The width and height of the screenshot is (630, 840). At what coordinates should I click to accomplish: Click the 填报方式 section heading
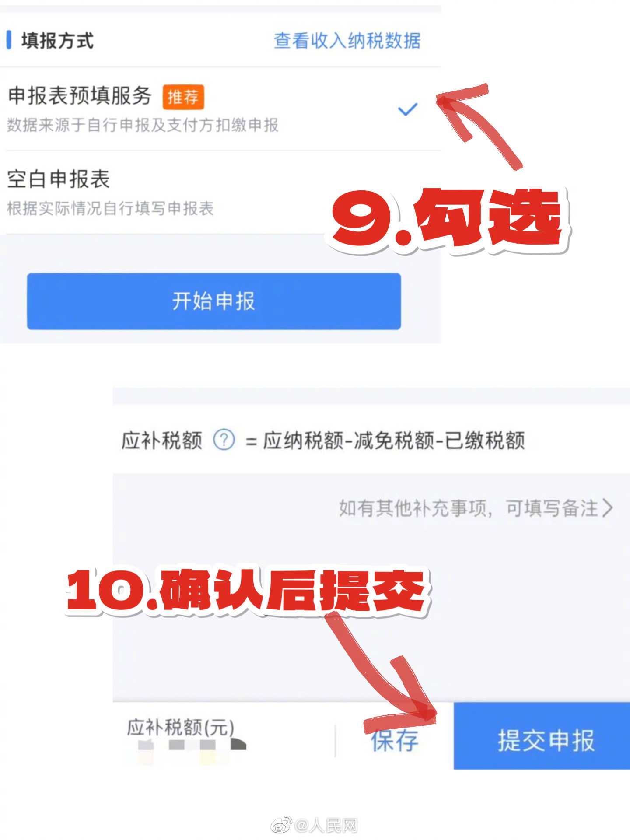click(x=57, y=41)
